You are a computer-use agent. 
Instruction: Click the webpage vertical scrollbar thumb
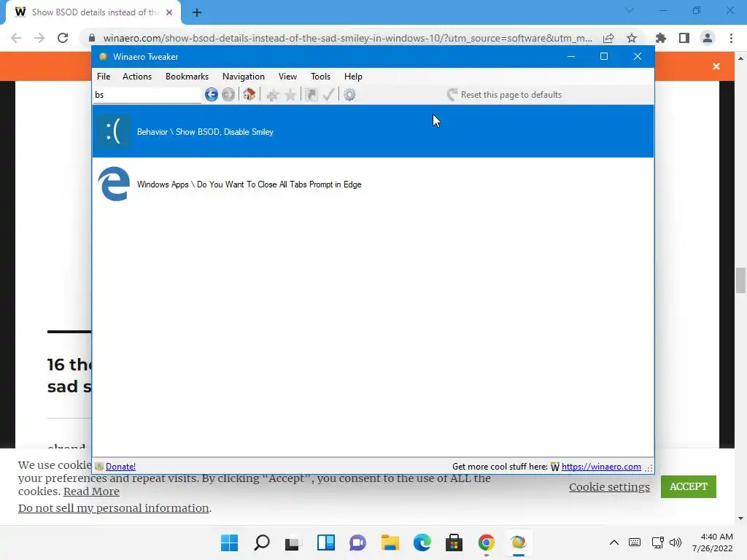tap(740, 281)
